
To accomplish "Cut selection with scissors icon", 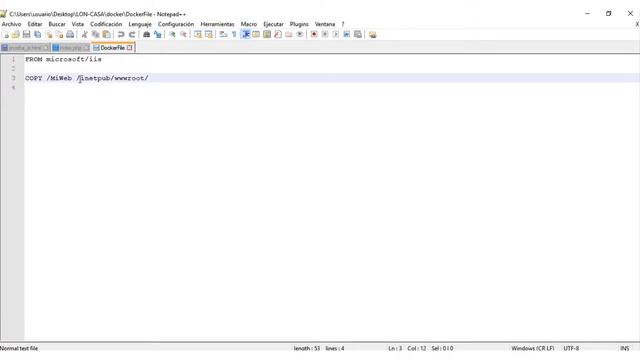I will 84,35.
